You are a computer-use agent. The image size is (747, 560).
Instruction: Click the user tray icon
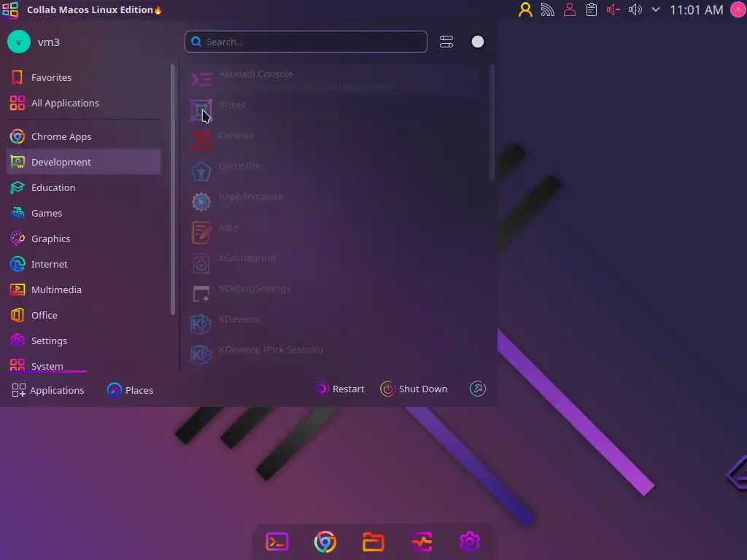525,10
